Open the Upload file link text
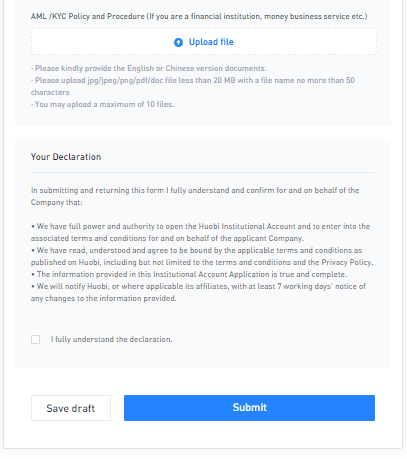 tap(211, 42)
